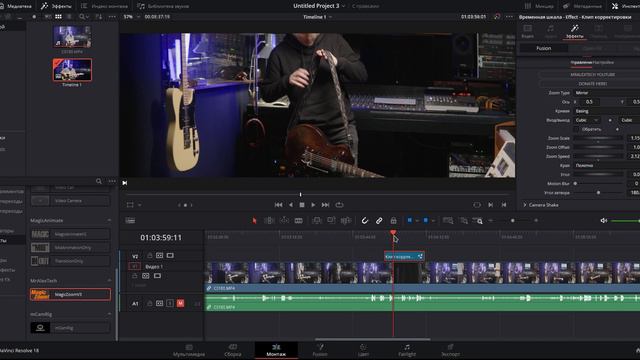Click the timeline playhead marker
The width and height of the screenshot is (640, 360).
[393, 233]
